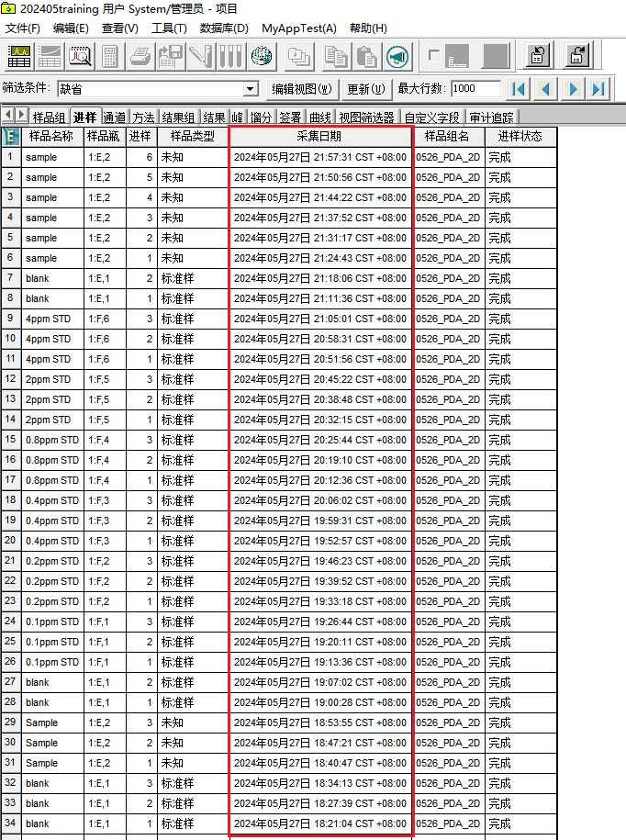The image size is (626, 840).
Task: Click the test tubes icon
Action: tap(230, 56)
